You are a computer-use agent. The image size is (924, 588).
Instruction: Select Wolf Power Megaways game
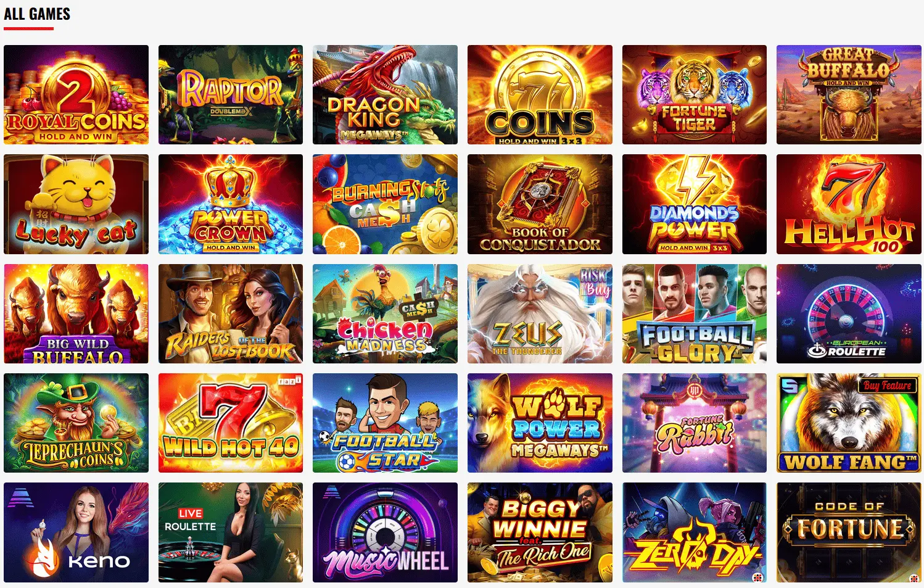540,423
